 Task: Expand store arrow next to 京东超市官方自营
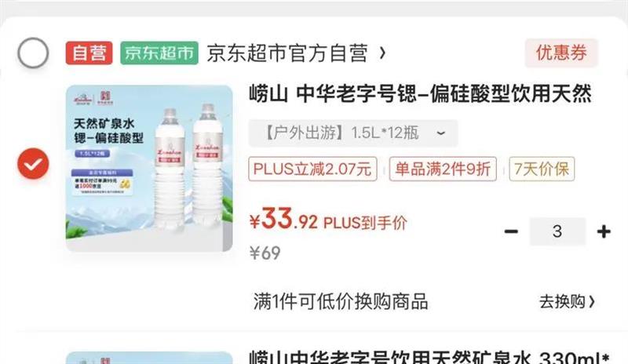[382, 53]
